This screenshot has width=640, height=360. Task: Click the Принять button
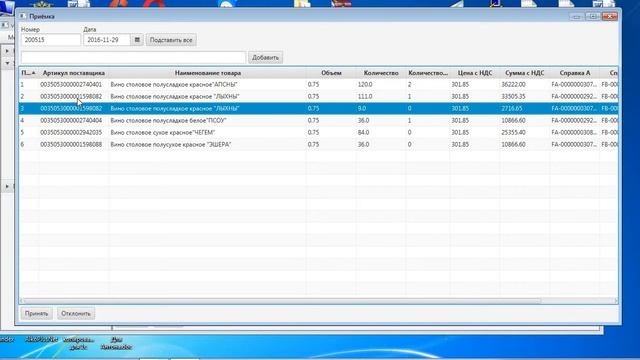[36, 313]
